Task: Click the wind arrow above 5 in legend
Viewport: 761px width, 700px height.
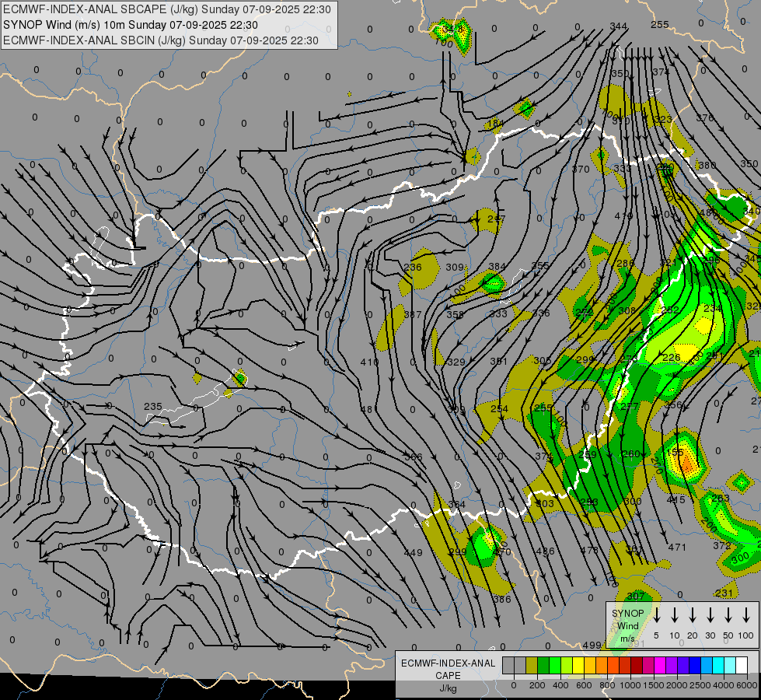Action: 657,615
